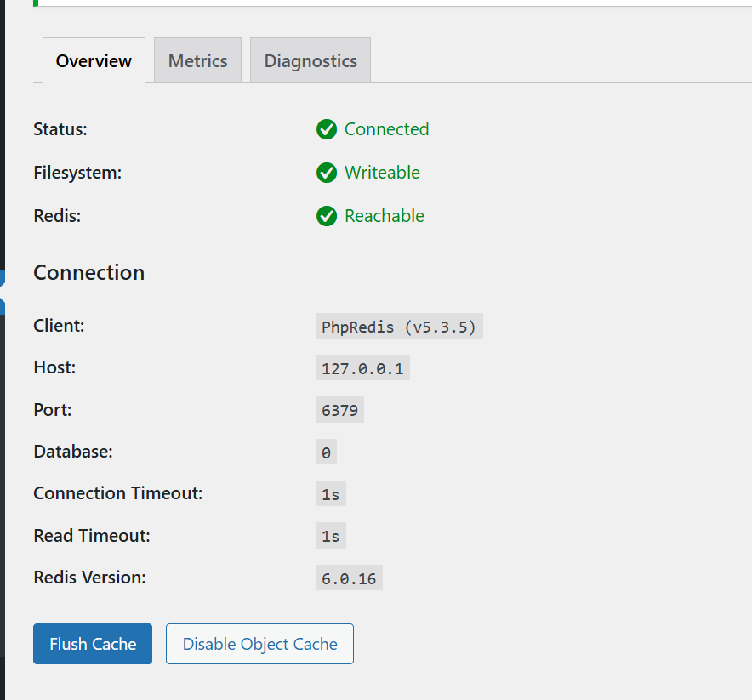Click the 'Host:' label
Image resolution: width=752 pixels, height=700 pixels.
click(54, 367)
